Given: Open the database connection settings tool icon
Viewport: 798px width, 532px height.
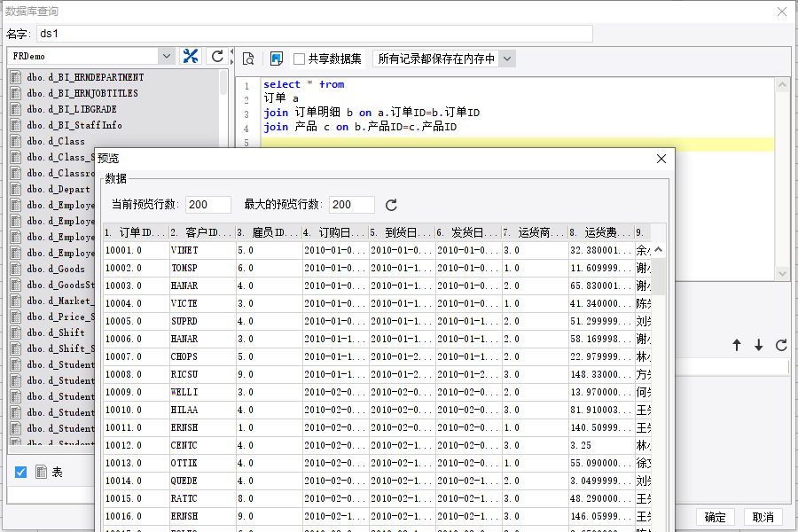Looking at the screenshot, I should click(x=191, y=56).
